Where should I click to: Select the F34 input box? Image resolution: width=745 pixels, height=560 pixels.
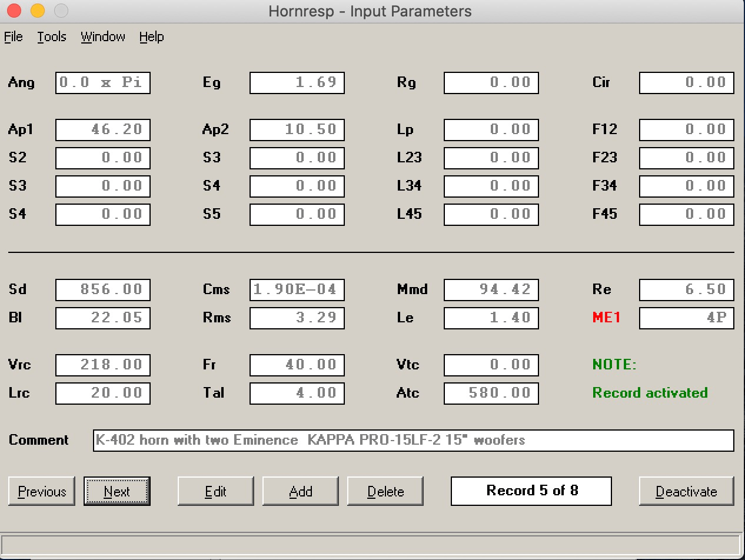coord(687,186)
